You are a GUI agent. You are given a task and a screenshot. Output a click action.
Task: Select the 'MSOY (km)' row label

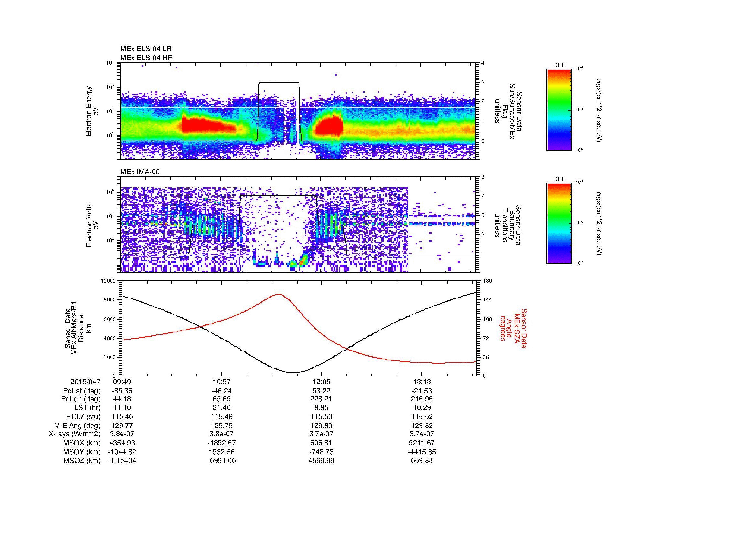[x=82, y=452]
